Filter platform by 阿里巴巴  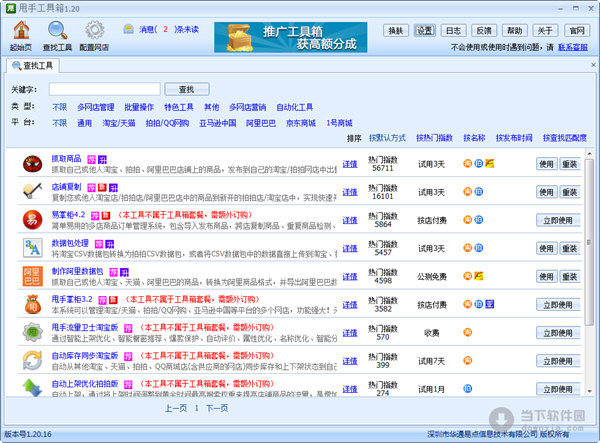261,123
